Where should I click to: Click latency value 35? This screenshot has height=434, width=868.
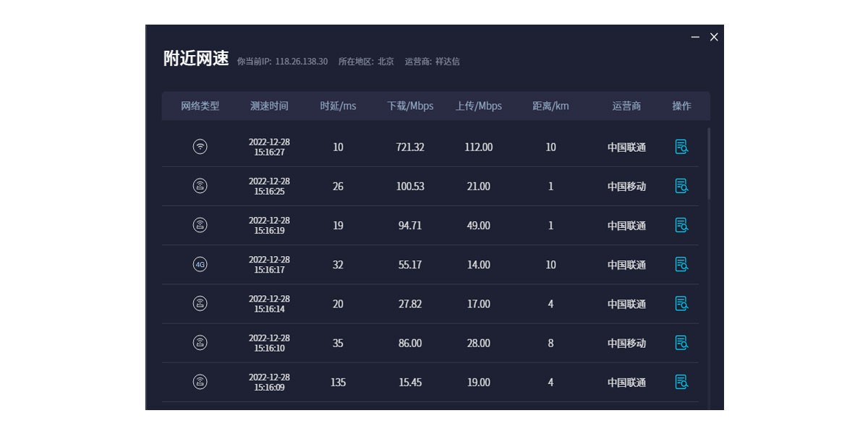(338, 342)
